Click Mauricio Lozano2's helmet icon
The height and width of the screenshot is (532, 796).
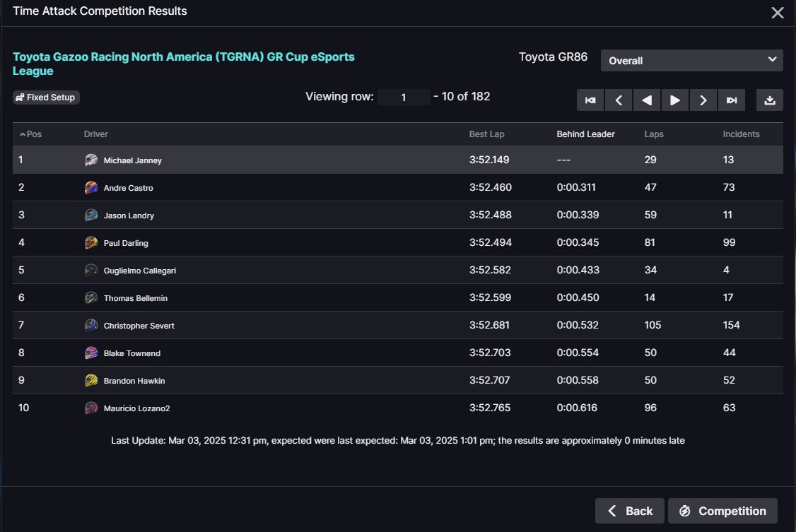(x=91, y=408)
